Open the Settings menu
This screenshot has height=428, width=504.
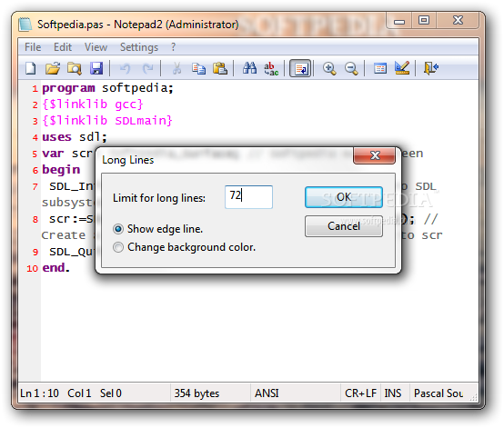coord(139,47)
